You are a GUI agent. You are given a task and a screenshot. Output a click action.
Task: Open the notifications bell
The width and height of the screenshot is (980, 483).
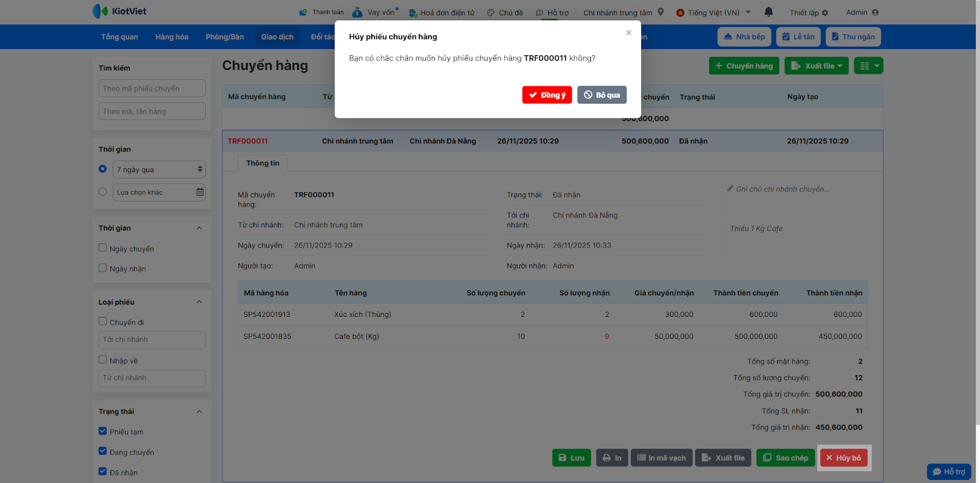(769, 12)
